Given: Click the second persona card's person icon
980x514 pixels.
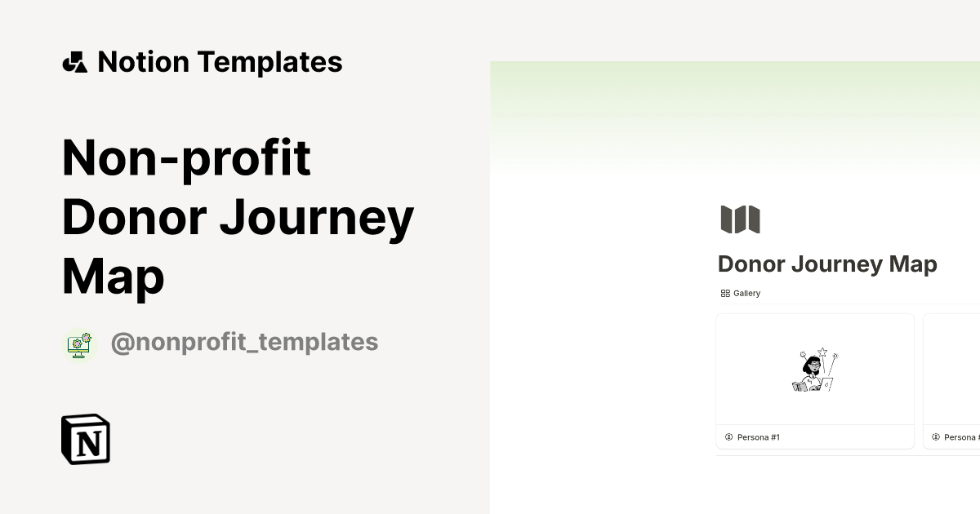Looking at the screenshot, I should [x=936, y=437].
